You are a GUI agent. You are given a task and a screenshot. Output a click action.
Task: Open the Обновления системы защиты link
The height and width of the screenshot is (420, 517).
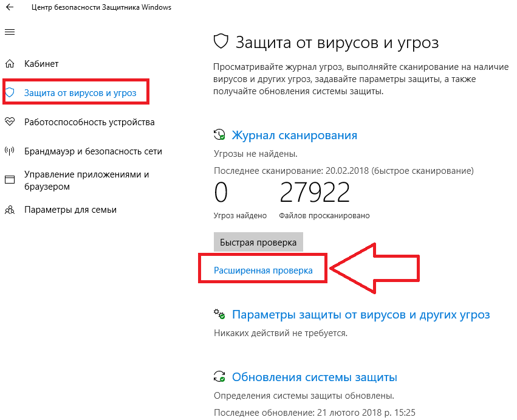pos(315,377)
